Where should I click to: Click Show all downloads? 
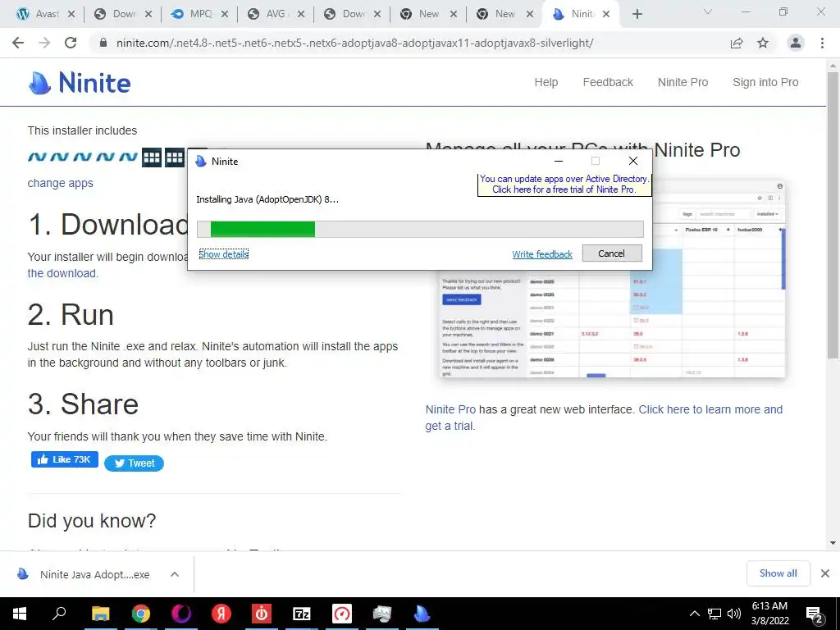tap(778, 573)
